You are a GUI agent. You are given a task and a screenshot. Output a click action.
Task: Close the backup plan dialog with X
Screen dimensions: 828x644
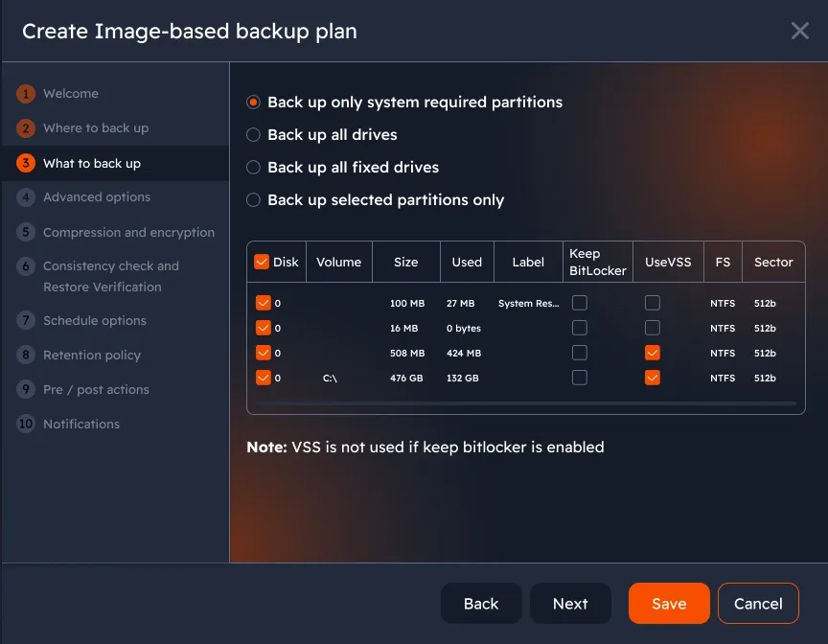800,31
